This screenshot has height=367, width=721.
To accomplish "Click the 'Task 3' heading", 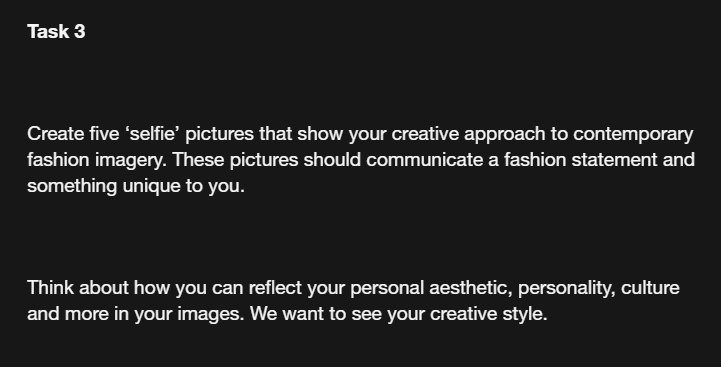I will (56, 32).
